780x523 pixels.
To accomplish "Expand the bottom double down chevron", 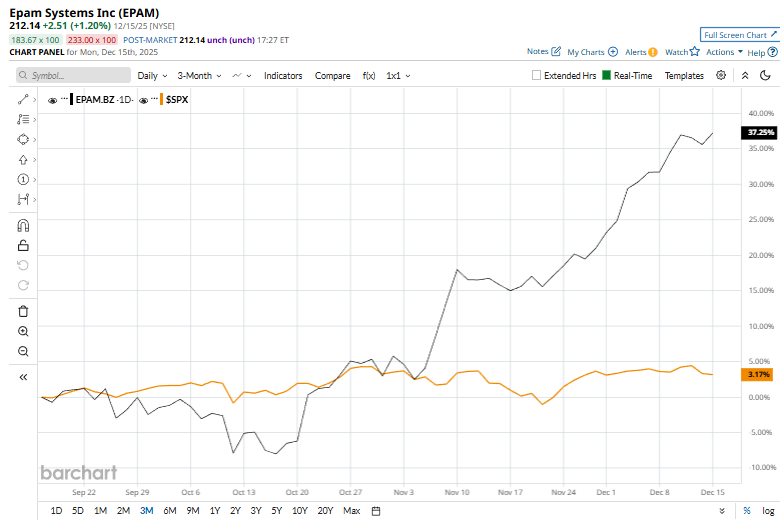I will (722, 511).
